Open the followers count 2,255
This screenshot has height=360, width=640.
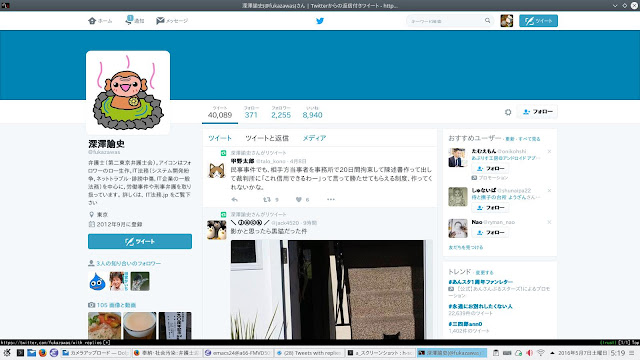pyautogui.click(x=281, y=112)
